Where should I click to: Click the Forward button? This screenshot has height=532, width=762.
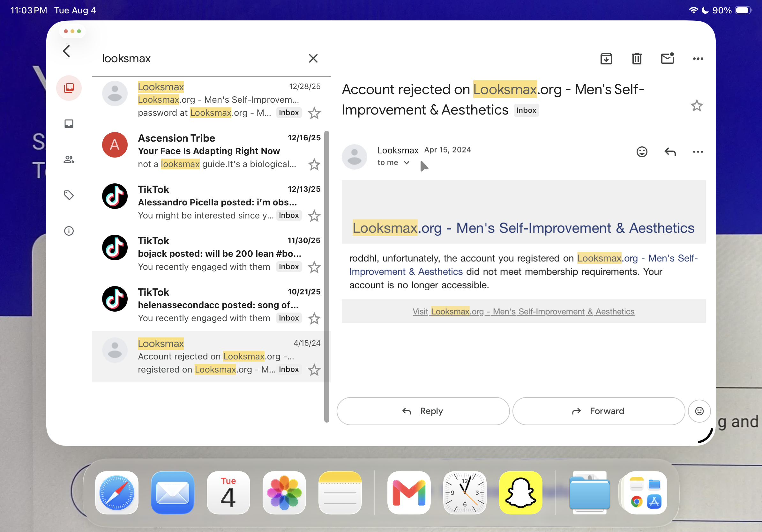pos(598,411)
